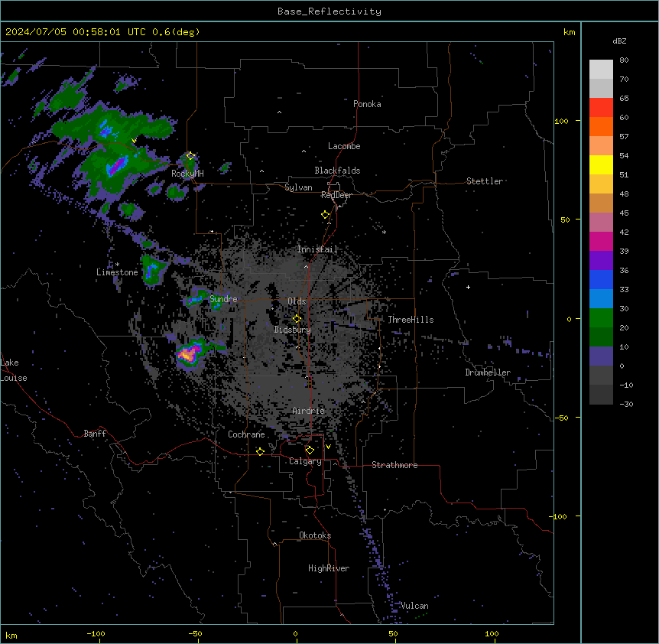Pick the red 60-65 dBZ legend swatch
Image resolution: width=659 pixels, height=644 pixels.
[x=601, y=108]
